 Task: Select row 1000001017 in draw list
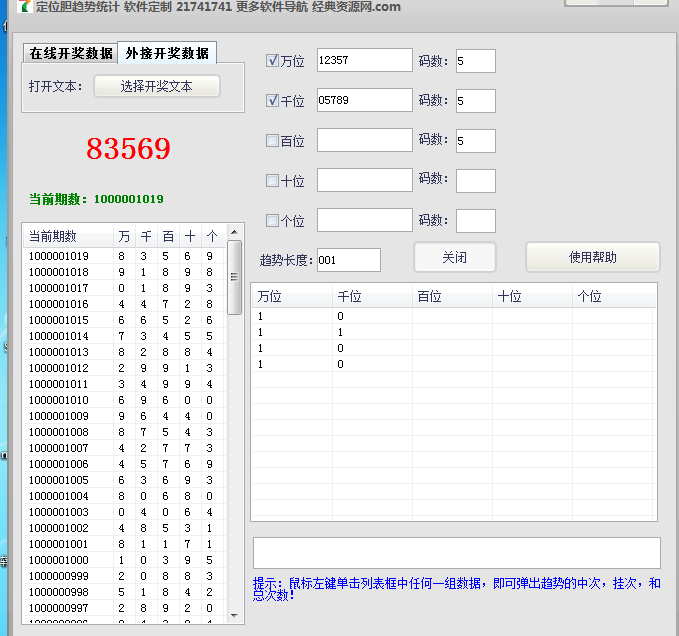pyautogui.click(x=125, y=288)
